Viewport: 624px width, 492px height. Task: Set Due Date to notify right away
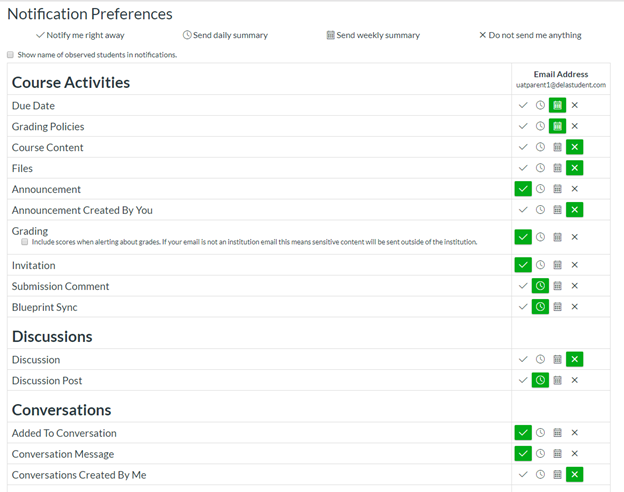click(x=523, y=105)
